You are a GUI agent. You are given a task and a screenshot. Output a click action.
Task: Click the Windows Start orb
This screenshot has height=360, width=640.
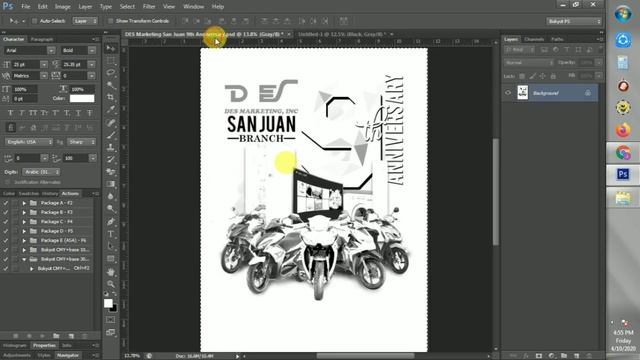(623, 15)
